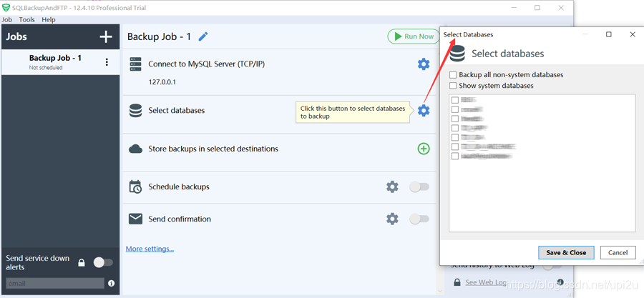
Task: Check Show system databases
Action: [x=453, y=86]
